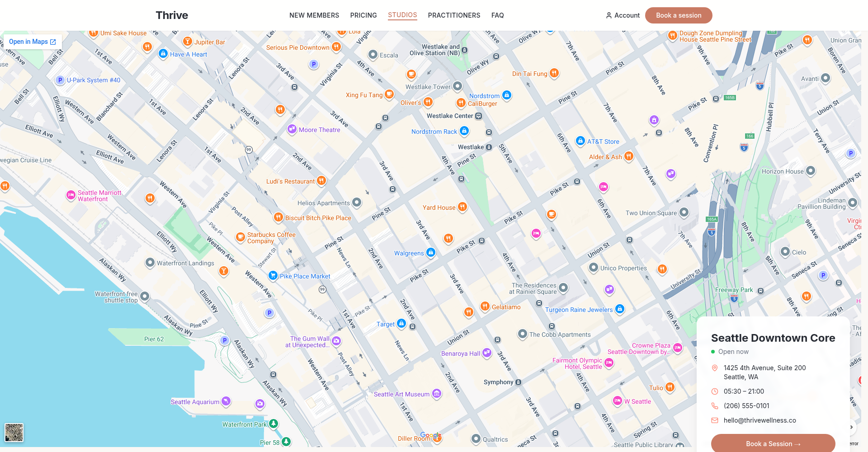Click the Westlake Center transit icon
This screenshot has width=868, height=452.
click(479, 116)
